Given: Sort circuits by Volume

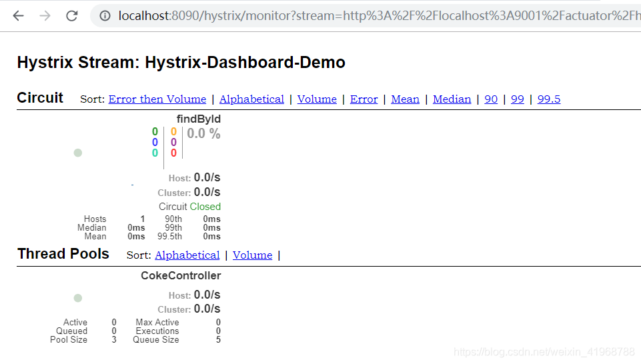Looking at the screenshot, I should (x=317, y=99).
